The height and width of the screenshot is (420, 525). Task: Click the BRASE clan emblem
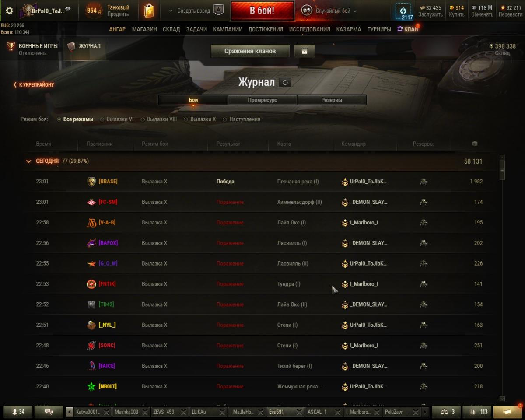[x=91, y=182]
